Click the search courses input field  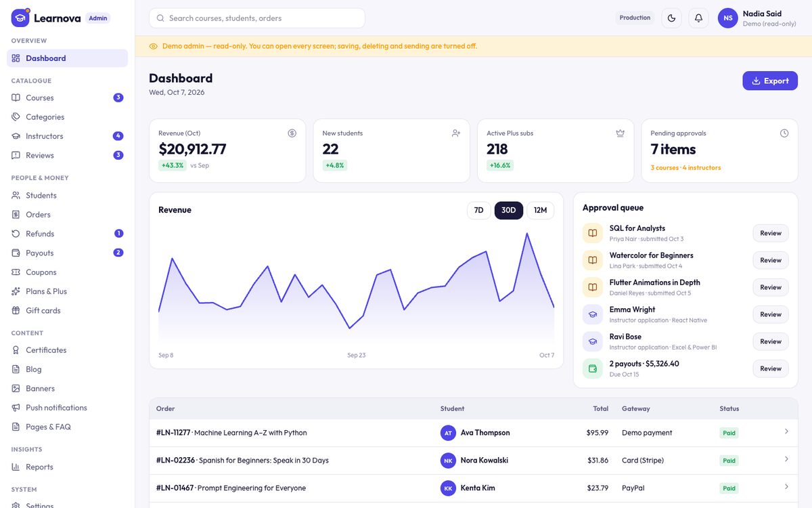click(x=257, y=18)
